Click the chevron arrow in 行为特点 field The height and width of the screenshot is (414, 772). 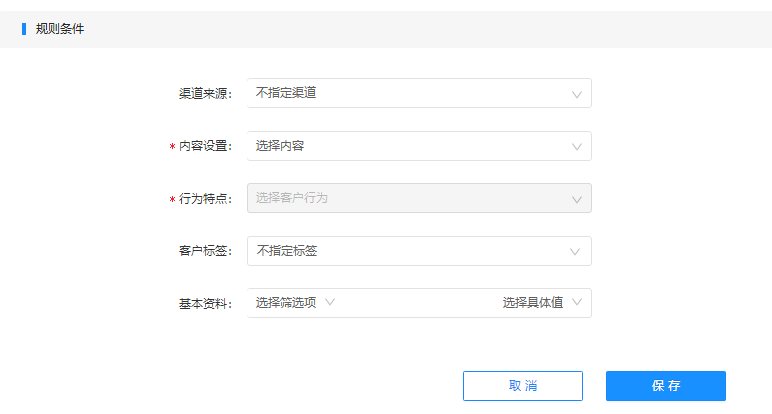click(x=577, y=199)
